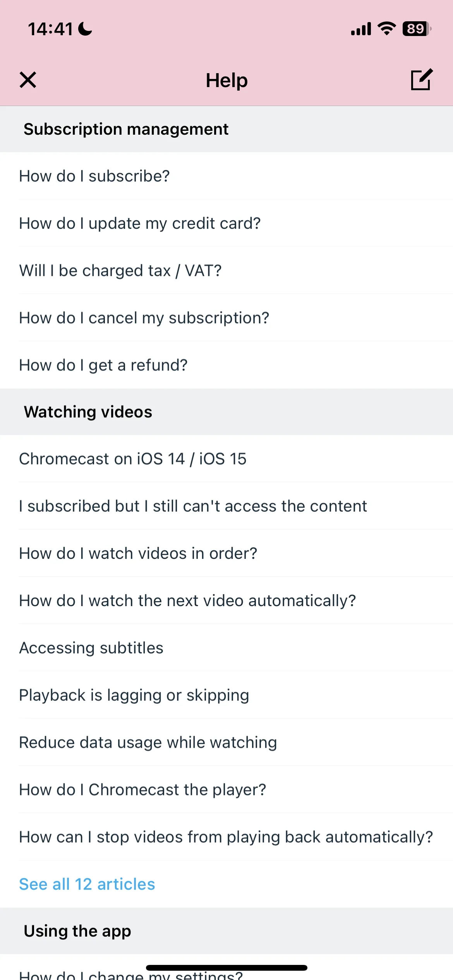Open 'How do I subscribe?' article

click(226, 176)
